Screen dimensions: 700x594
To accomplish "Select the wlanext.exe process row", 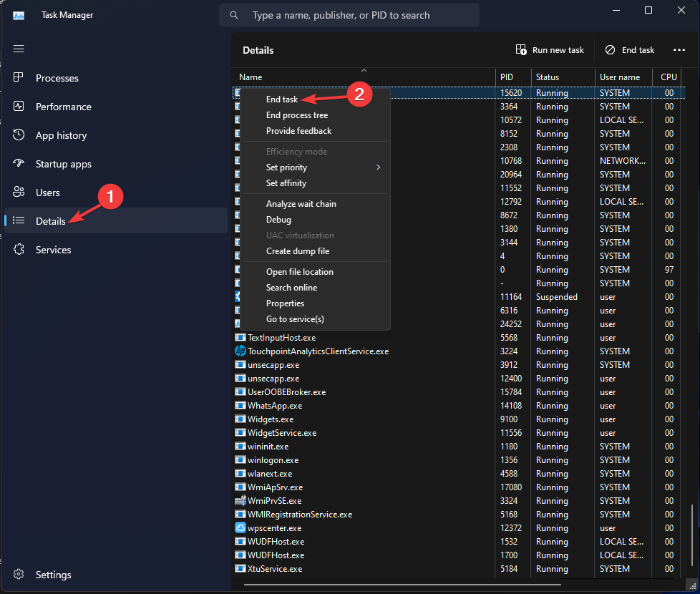I will click(459, 474).
